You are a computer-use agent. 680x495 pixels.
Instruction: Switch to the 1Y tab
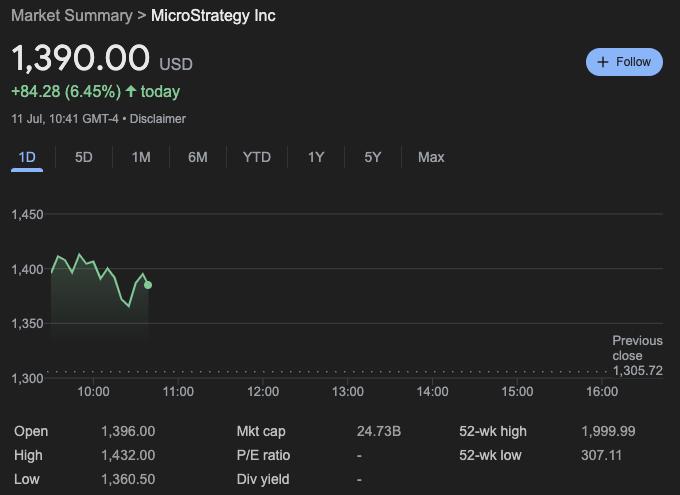316,157
